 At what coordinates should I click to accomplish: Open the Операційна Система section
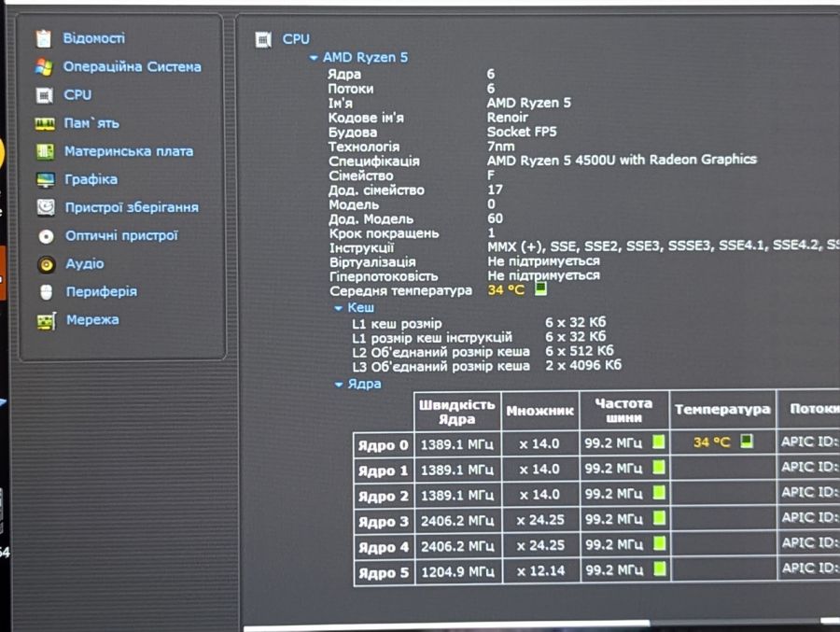coord(133,66)
